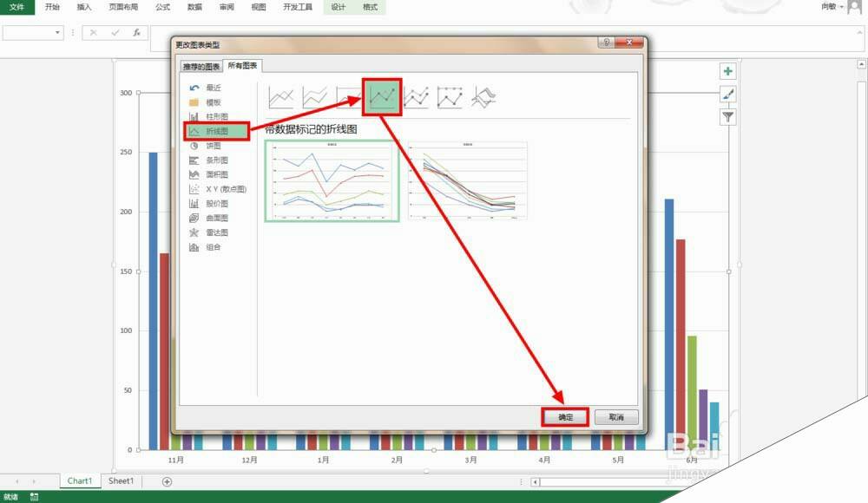Click the Chart Styles paintbrush button

click(x=728, y=94)
